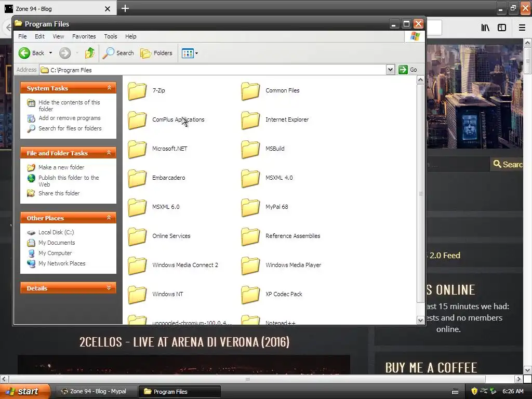Open the Favorites menu

(84, 36)
